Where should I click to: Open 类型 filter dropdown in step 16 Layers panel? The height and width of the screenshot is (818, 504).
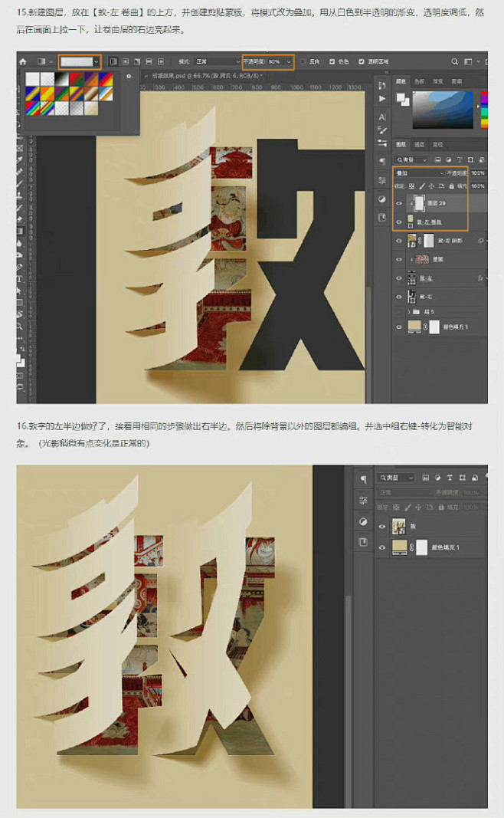click(395, 478)
